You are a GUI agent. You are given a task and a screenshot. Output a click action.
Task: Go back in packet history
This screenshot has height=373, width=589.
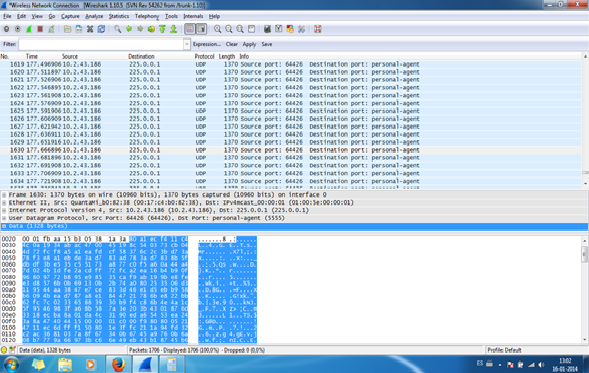coord(129,29)
